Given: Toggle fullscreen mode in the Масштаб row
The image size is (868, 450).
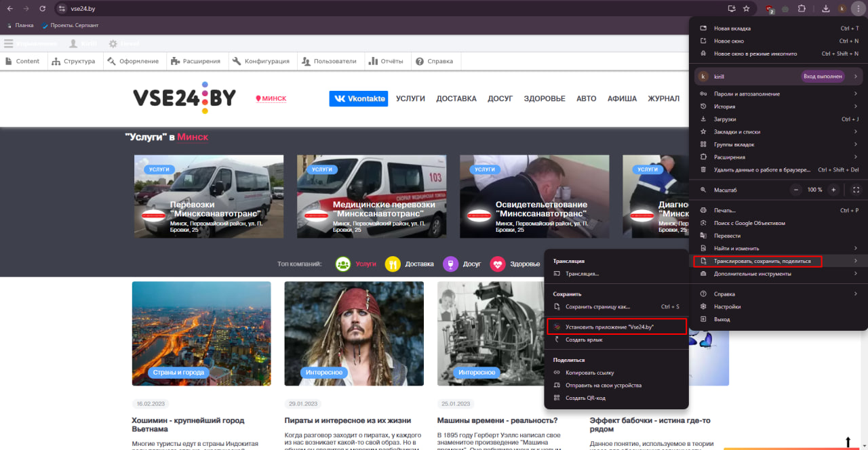Looking at the screenshot, I should click(856, 190).
